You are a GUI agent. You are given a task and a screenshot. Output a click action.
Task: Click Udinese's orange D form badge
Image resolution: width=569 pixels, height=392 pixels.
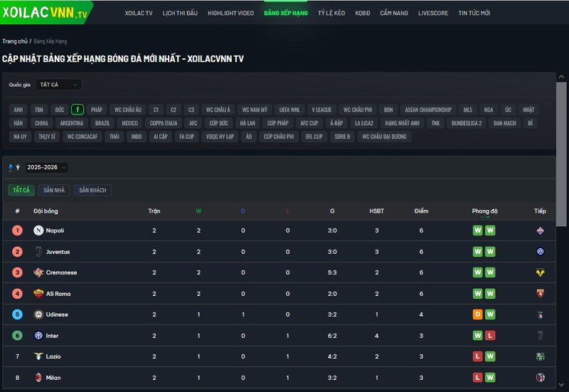coord(477,314)
